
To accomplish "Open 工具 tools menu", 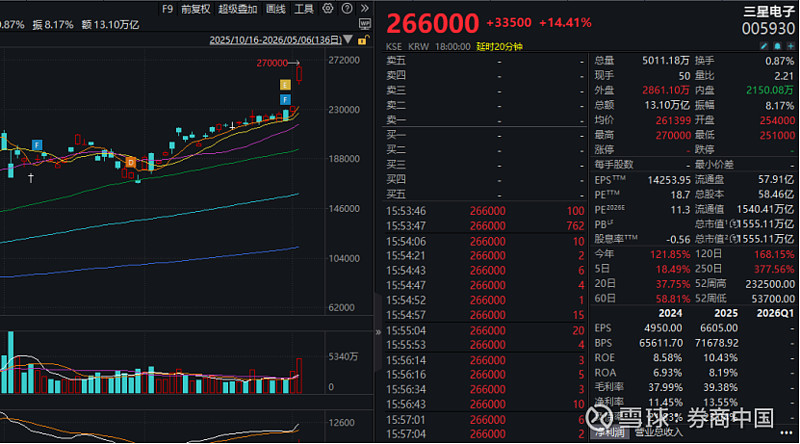I will click(304, 9).
